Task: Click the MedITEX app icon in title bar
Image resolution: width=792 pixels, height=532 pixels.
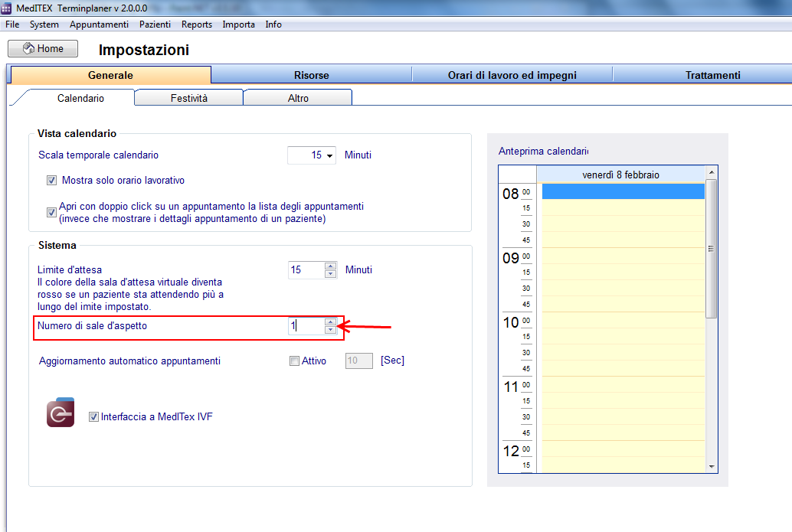Action: (x=6, y=8)
